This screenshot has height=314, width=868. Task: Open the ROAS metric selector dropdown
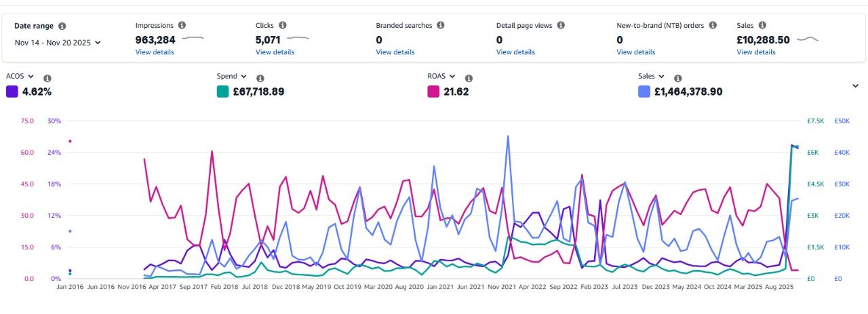tap(441, 77)
